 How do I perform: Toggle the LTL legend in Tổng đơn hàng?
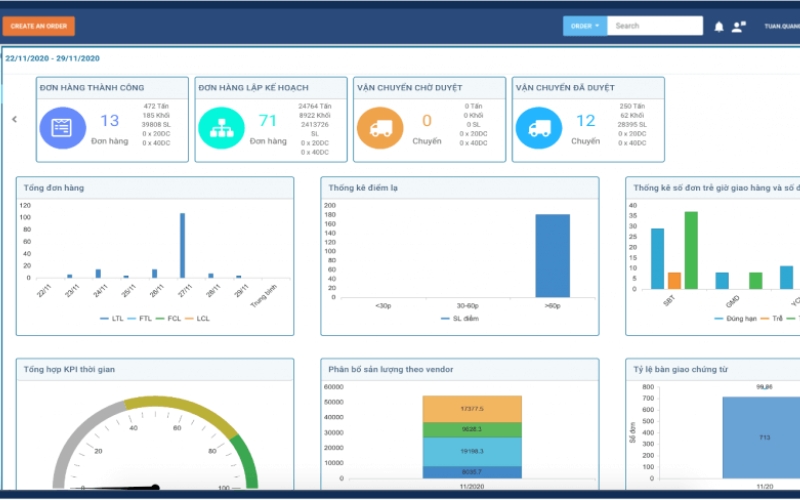click(x=112, y=318)
